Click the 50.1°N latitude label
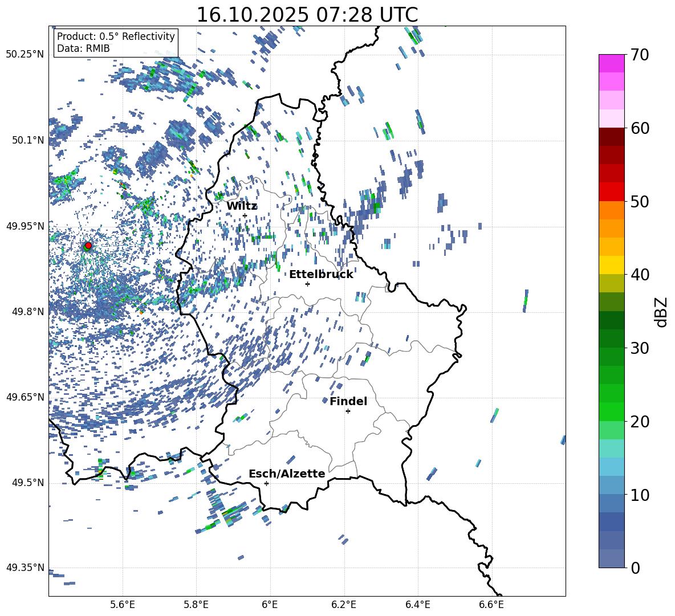This screenshot has width=675, height=616. [x=27, y=140]
